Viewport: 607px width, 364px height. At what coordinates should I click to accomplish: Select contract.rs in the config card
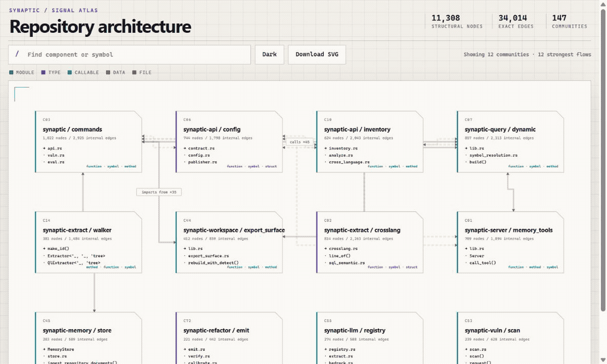click(201, 148)
